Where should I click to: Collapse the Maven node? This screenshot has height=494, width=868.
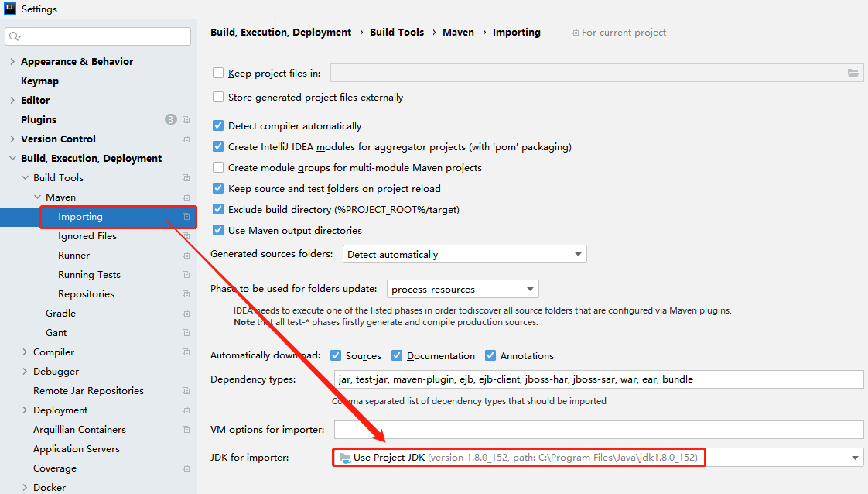point(37,197)
